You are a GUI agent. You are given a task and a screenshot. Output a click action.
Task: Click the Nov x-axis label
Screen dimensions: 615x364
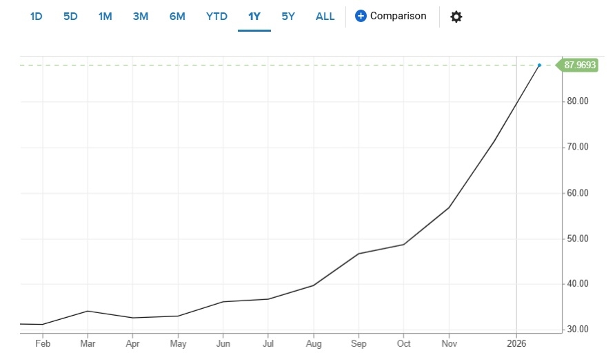click(449, 343)
